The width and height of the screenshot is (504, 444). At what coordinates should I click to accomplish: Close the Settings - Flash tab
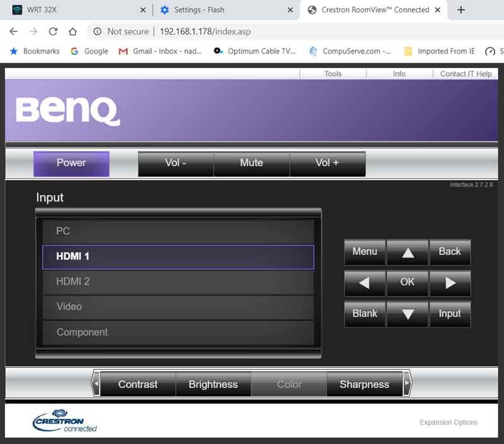[290, 10]
